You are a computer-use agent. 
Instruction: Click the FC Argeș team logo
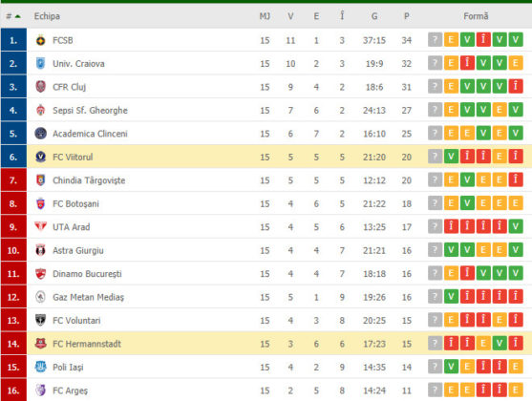[x=41, y=390]
